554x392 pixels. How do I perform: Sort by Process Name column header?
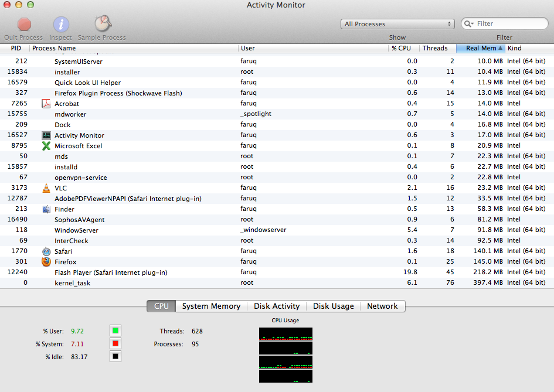[x=134, y=48]
